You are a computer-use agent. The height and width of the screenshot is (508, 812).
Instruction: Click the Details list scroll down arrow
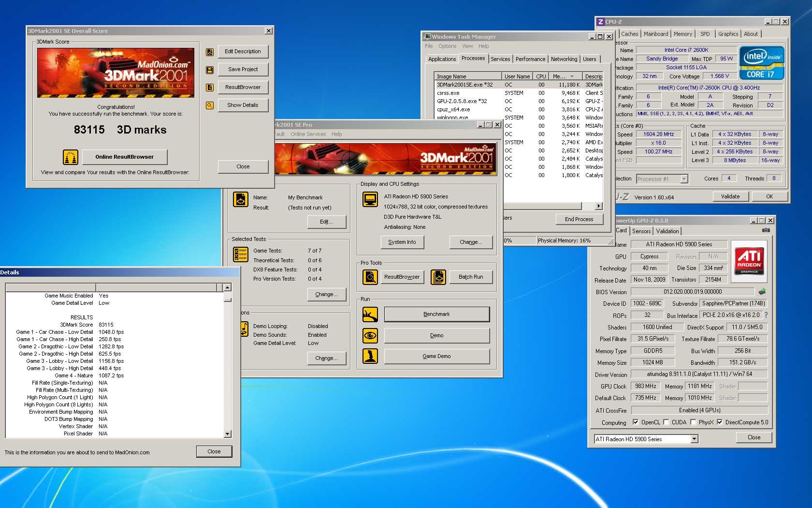coord(227,434)
